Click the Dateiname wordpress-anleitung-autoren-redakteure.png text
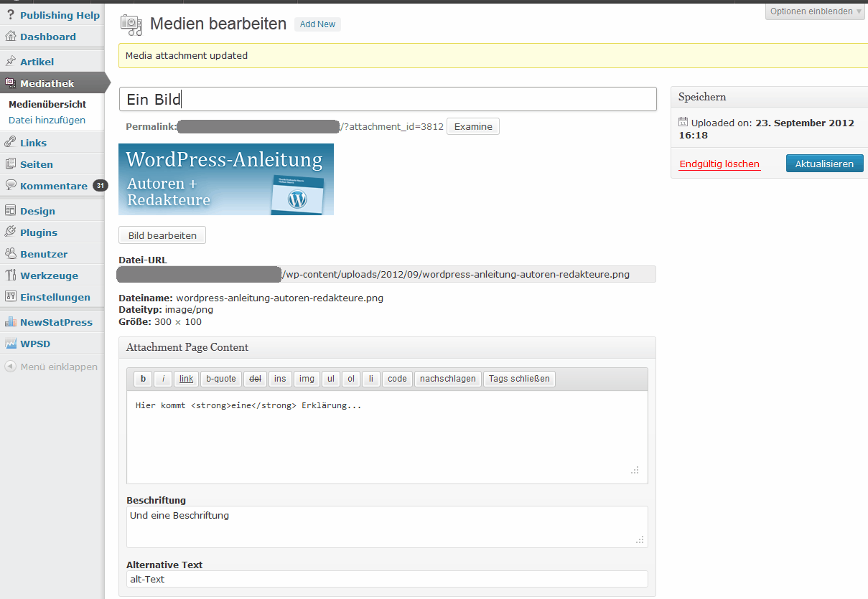Screen dimensions: 868x599 click(251, 298)
